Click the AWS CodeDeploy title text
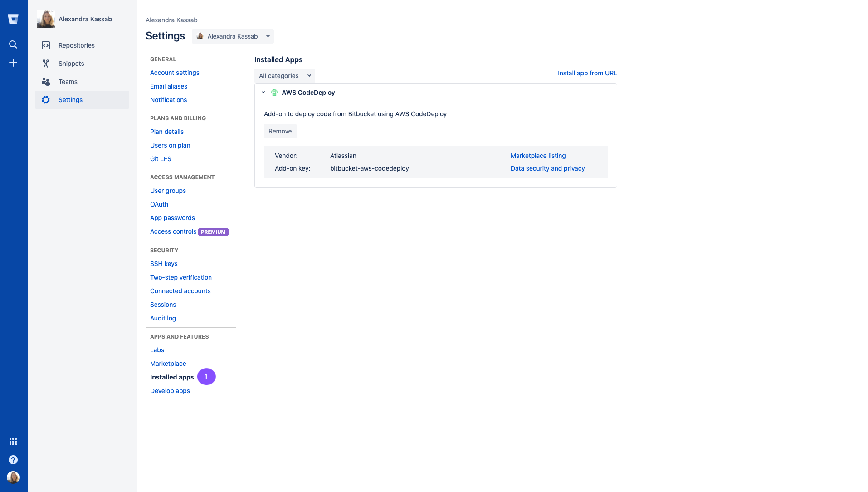 tap(308, 93)
